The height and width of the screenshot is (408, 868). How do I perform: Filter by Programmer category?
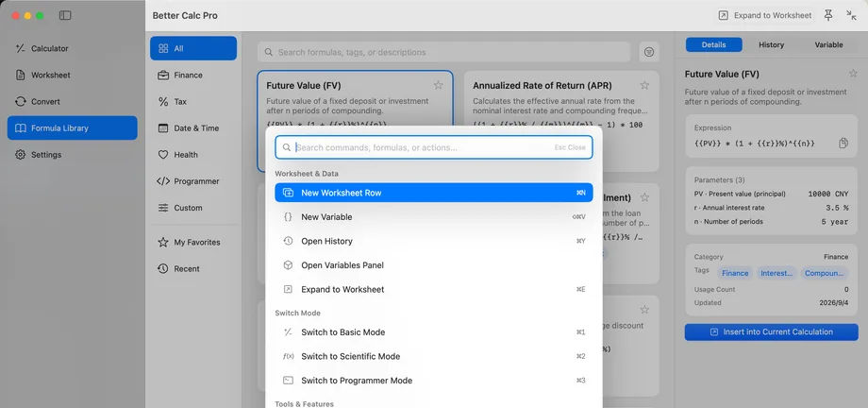tap(193, 181)
